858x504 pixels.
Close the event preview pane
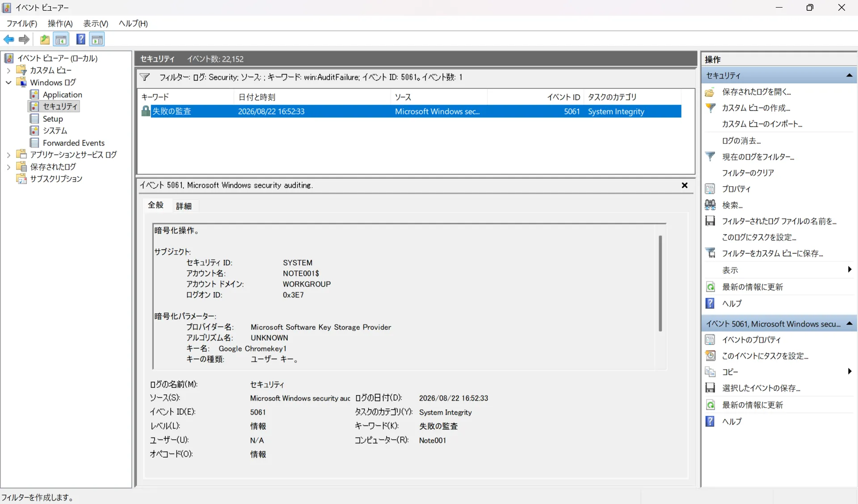click(x=684, y=185)
